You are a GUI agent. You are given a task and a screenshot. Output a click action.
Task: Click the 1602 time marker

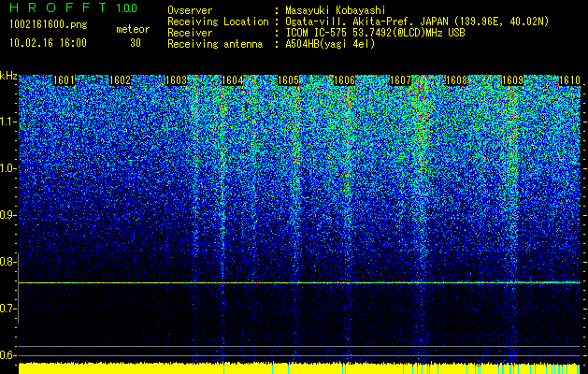coord(120,80)
